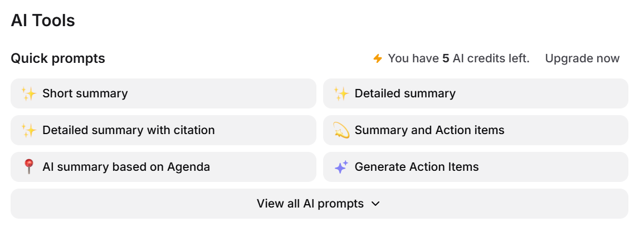Click the bold number 5 in credits message
Screen dimensions: 644x232
pyautogui.click(x=446, y=58)
